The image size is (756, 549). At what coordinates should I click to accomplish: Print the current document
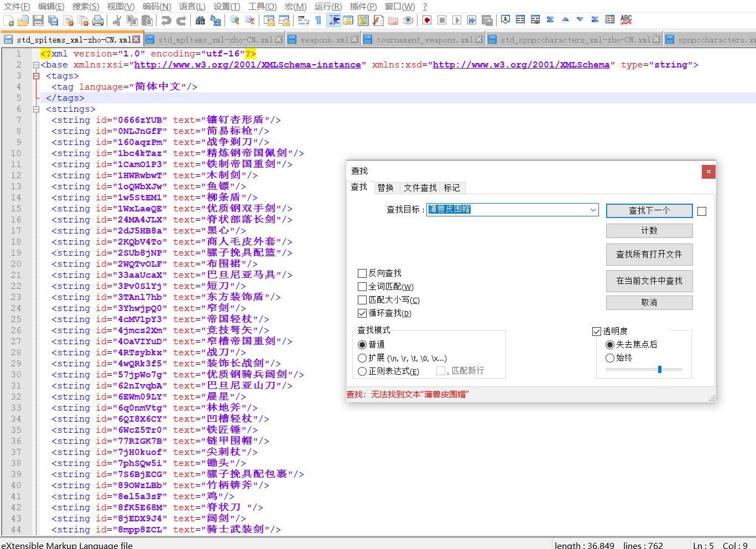click(98, 20)
